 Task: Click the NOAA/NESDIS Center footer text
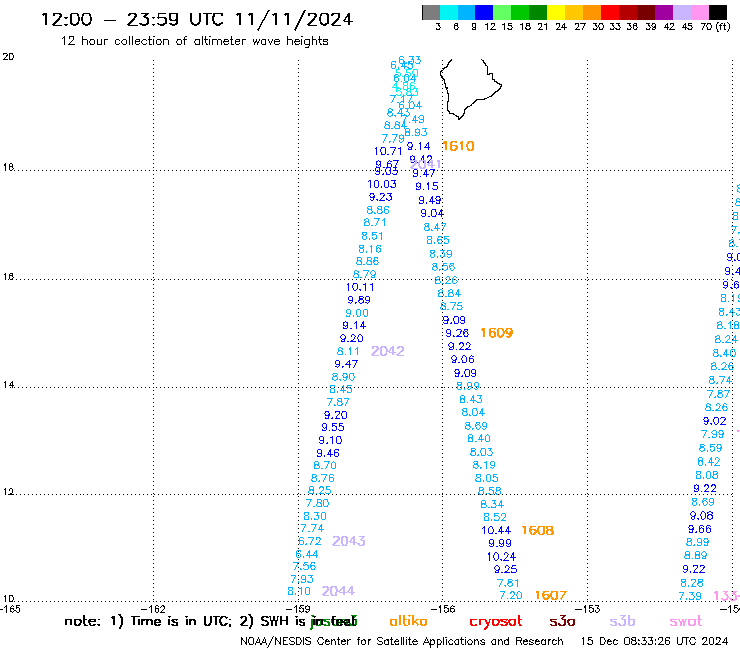click(x=402, y=641)
